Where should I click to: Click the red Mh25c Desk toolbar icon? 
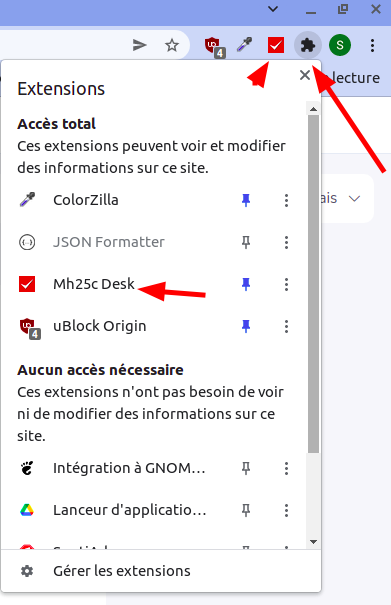276,45
